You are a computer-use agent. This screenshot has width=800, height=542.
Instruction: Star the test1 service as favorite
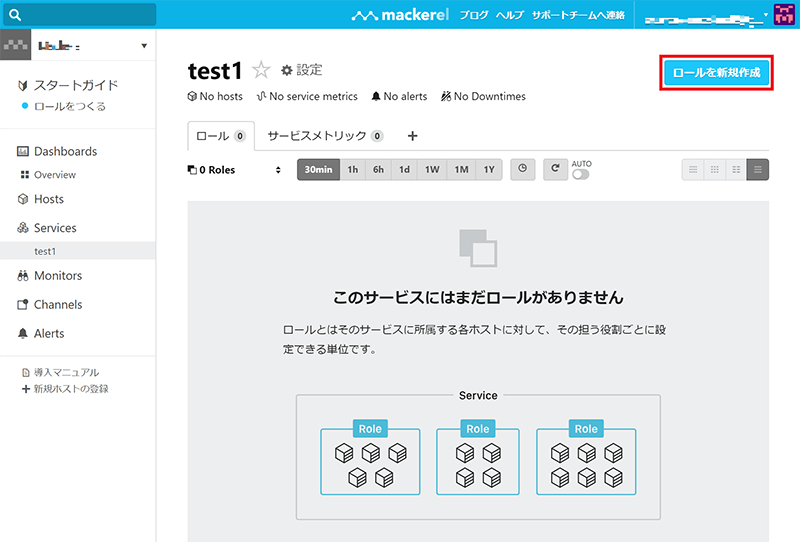261,70
